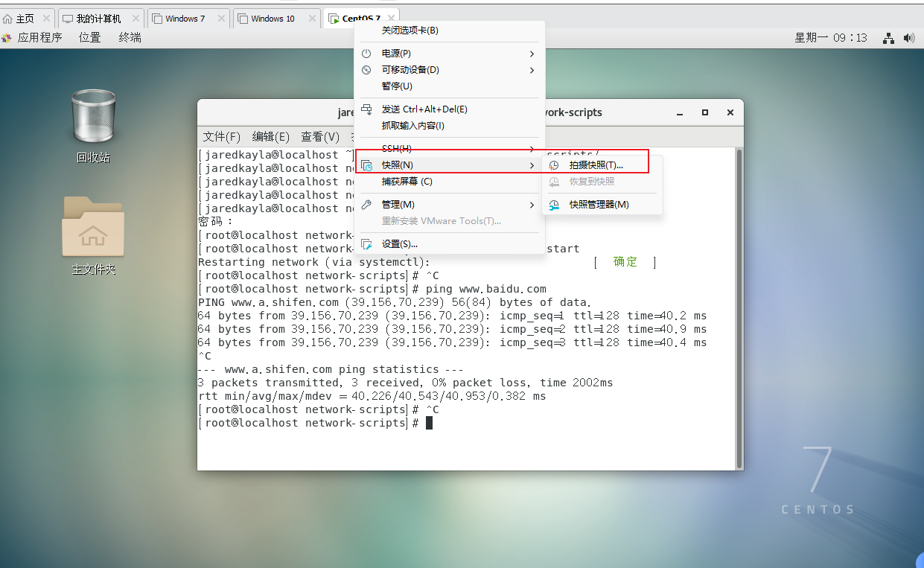The height and width of the screenshot is (568, 924).
Task: Click the '0% packet loss' statistics line
Action: tap(406, 383)
